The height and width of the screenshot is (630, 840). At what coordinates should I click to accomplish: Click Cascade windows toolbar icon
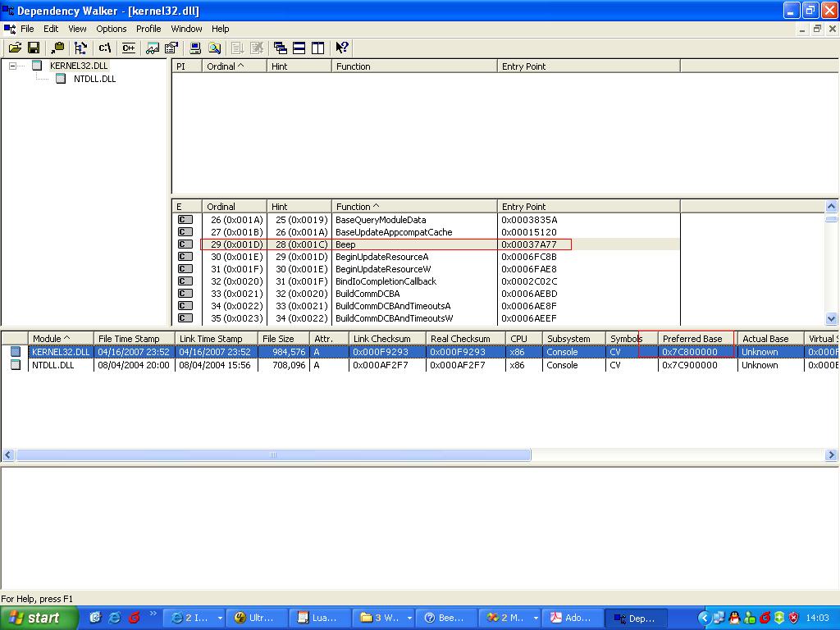(280, 48)
